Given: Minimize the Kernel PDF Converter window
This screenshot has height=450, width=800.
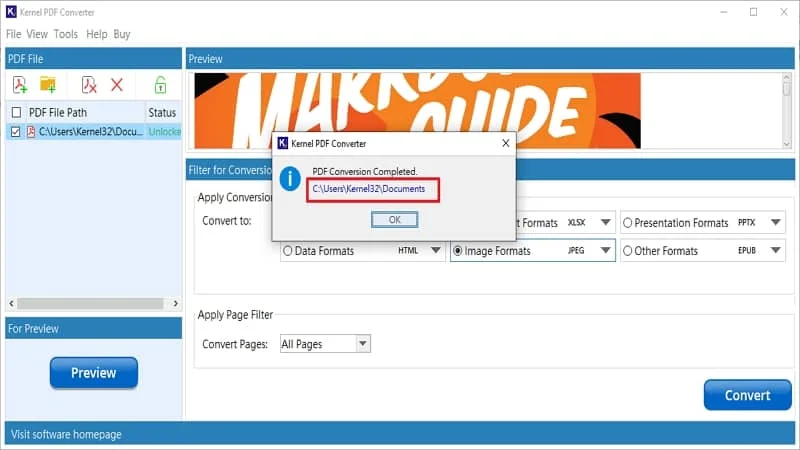Looking at the screenshot, I should tap(723, 12).
